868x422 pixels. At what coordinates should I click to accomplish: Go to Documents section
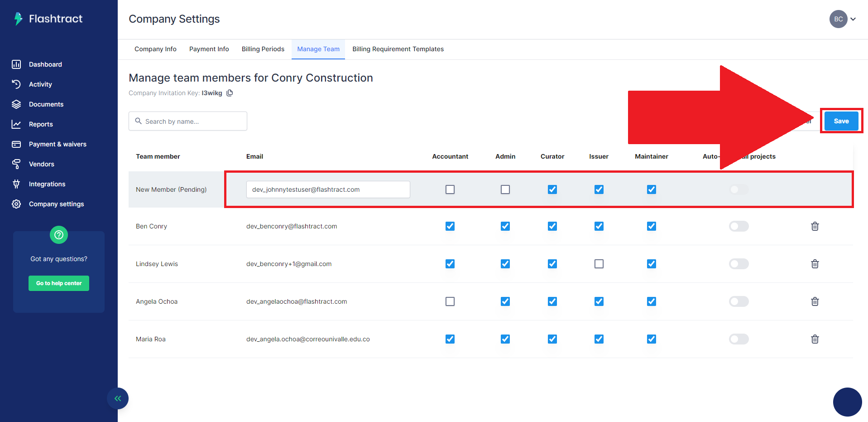pos(46,104)
